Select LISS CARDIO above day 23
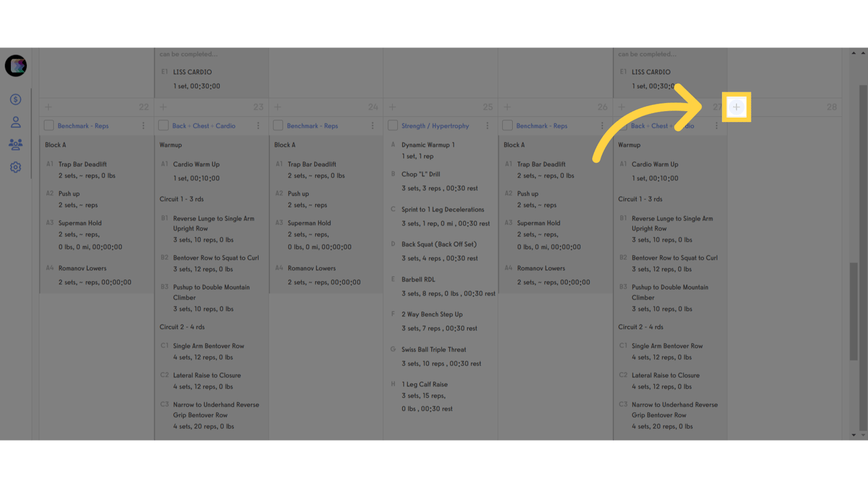 tap(193, 72)
